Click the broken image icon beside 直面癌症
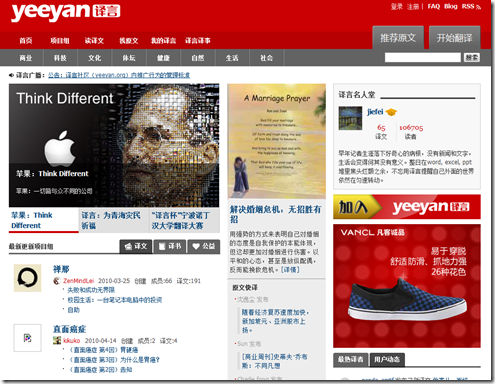Screen dimensions: 495x384 pos(27,338)
